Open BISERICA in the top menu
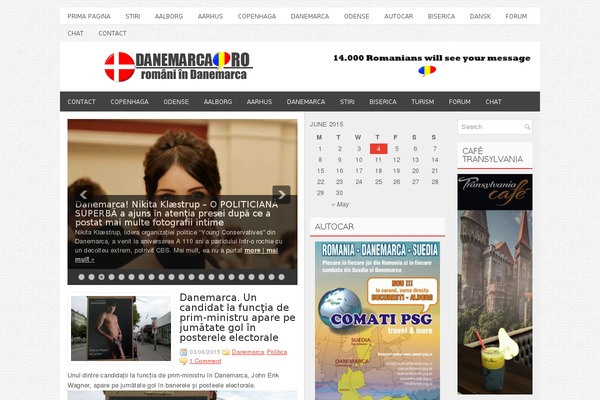Viewport: 600px width, 400px height. pyautogui.click(x=441, y=16)
